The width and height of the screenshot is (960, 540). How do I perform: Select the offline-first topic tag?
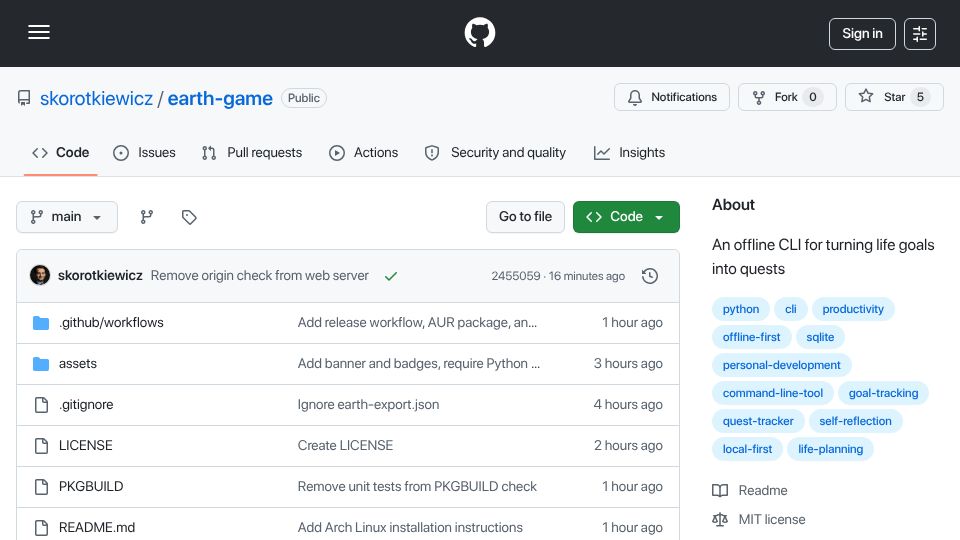[x=751, y=337]
